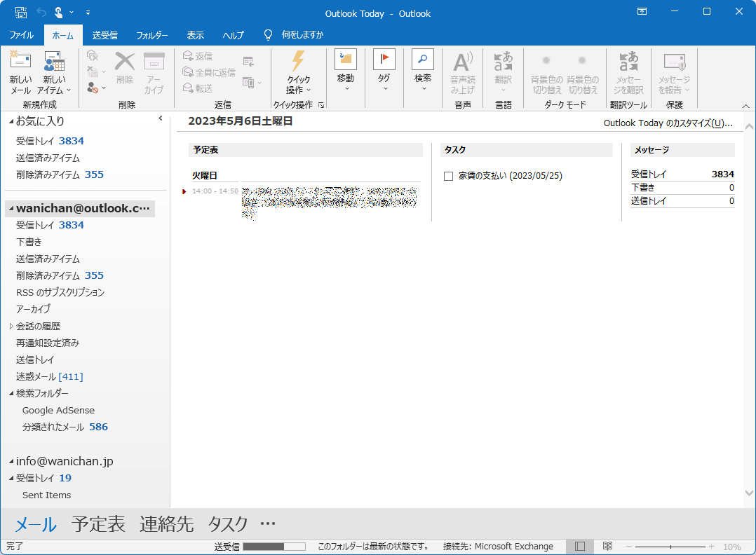This screenshot has height=555, width=756.
Task: Open クイック操作 lightning icon
Action: coord(298,61)
